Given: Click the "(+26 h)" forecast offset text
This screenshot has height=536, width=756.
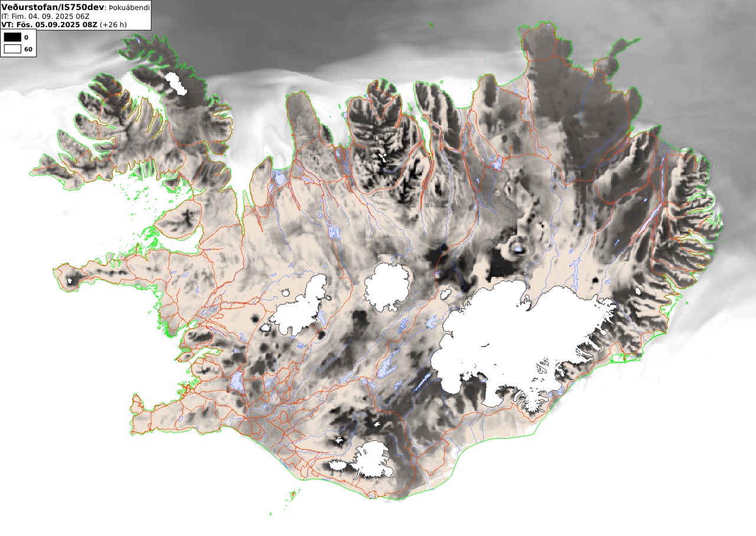Looking at the screenshot, I should (x=113, y=25).
